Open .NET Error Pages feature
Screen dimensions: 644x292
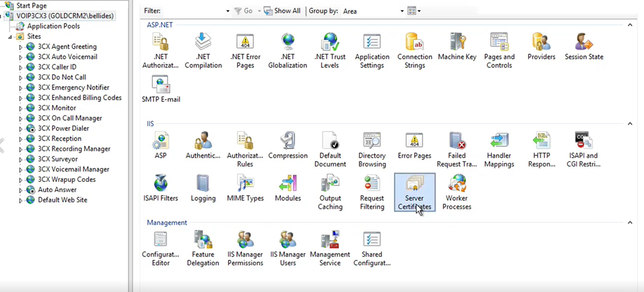click(245, 51)
